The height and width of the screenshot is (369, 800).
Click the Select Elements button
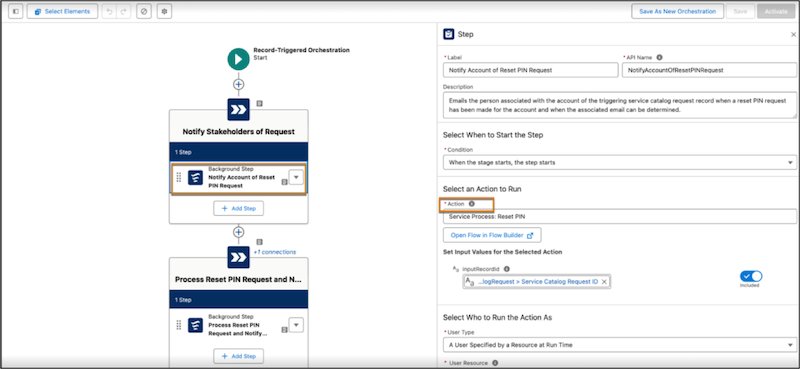click(62, 11)
